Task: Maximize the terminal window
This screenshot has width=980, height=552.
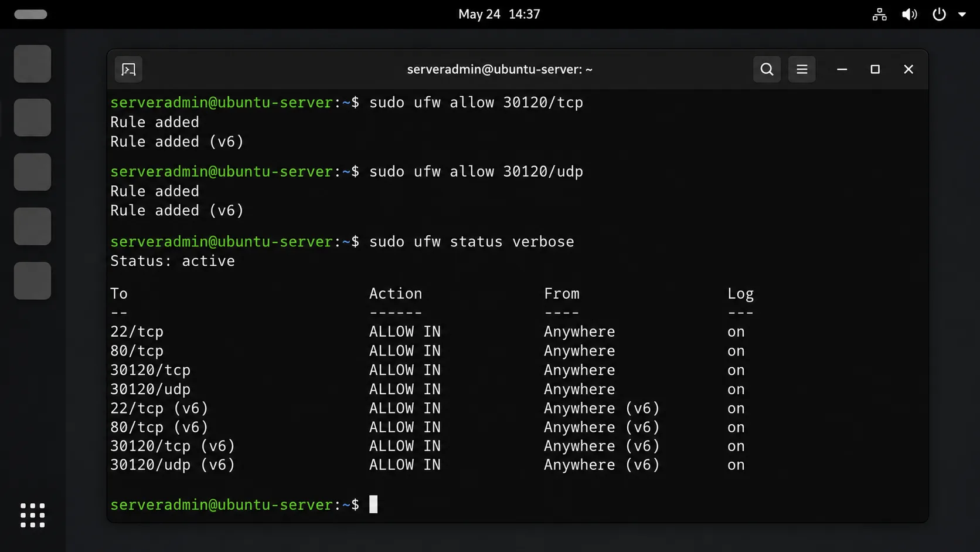Action: click(875, 69)
